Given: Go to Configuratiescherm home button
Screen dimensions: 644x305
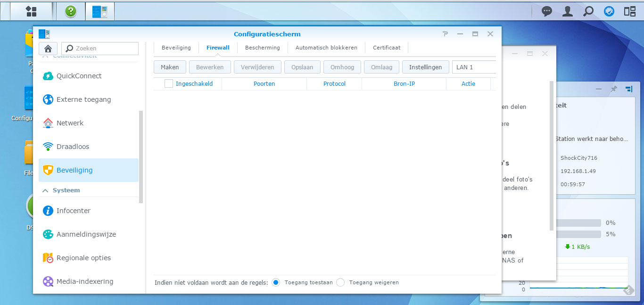Looking at the screenshot, I should 48,48.
